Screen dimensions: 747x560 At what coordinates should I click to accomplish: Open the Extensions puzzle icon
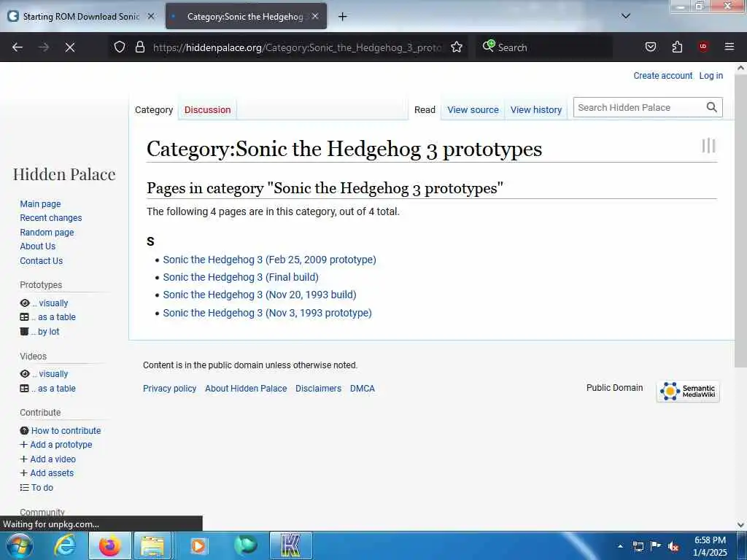click(x=677, y=47)
